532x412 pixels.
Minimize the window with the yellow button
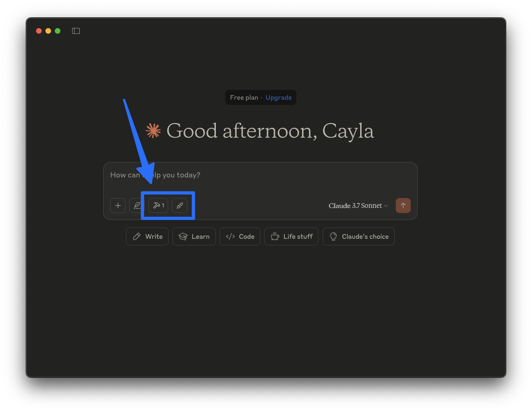click(48, 31)
